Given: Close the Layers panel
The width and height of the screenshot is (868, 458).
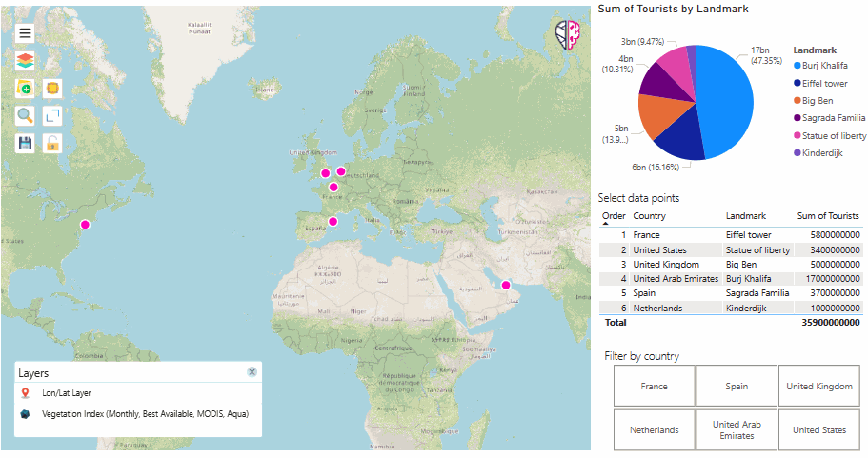Looking at the screenshot, I should click(x=252, y=371).
